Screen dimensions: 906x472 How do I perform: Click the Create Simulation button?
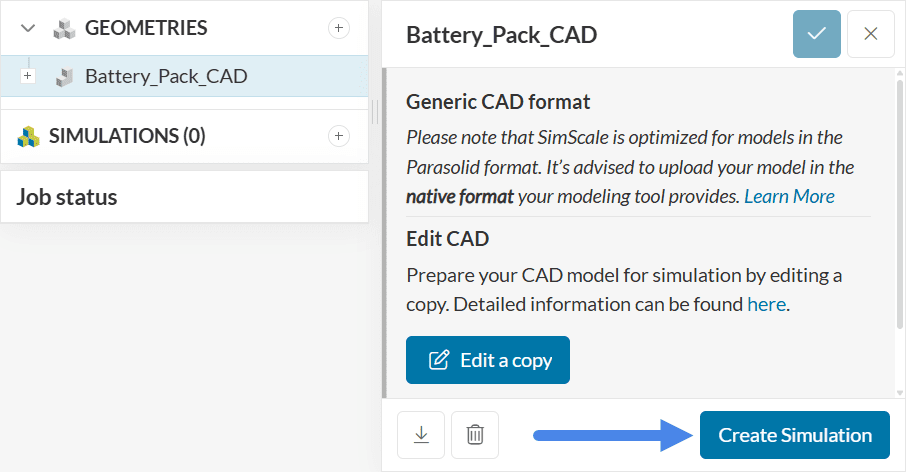(x=794, y=435)
